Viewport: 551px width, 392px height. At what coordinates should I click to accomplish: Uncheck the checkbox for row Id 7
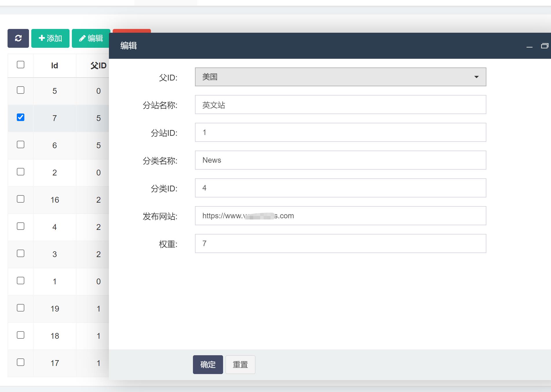[x=21, y=117]
